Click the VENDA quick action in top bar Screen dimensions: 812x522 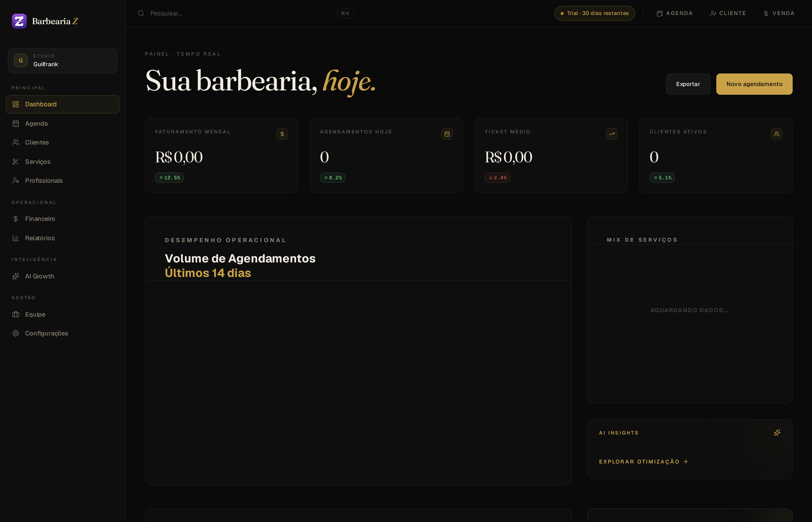click(x=779, y=13)
